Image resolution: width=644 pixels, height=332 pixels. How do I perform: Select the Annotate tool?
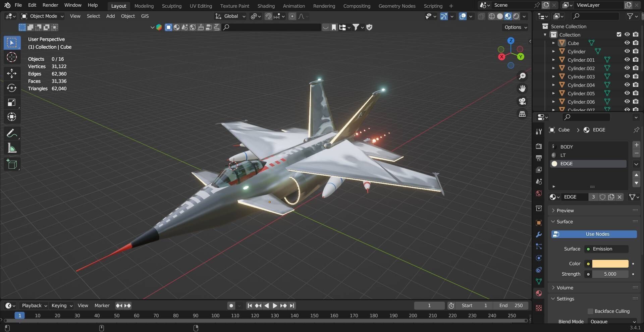tap(12, 133)
